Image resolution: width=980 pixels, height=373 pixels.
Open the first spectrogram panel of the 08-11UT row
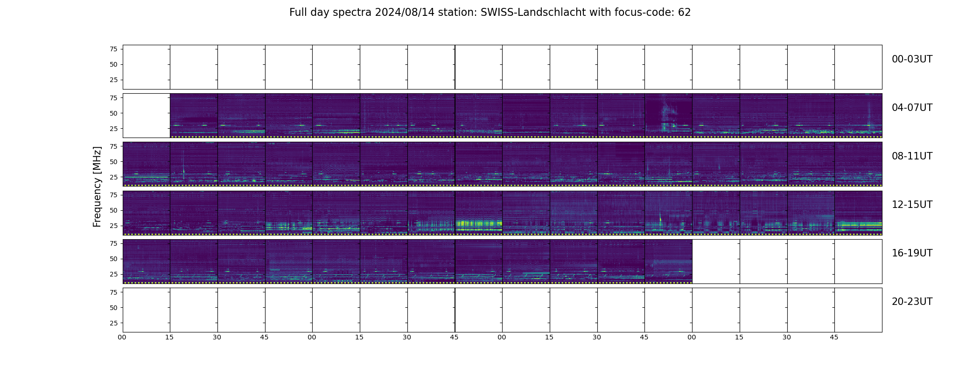coord(147,164)
